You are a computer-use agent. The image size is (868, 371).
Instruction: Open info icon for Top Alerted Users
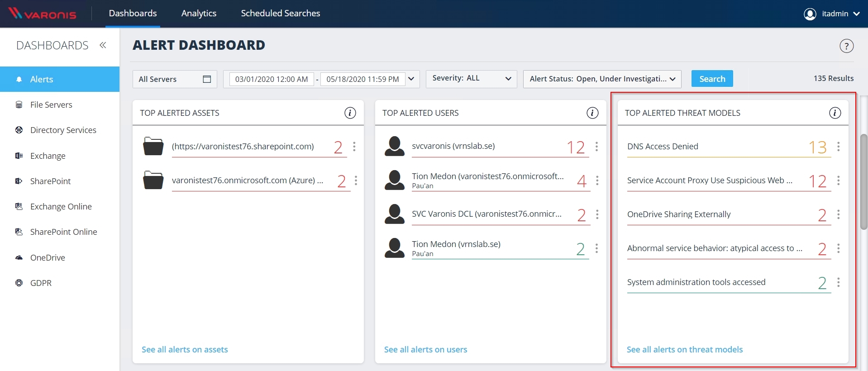point(592,113)
